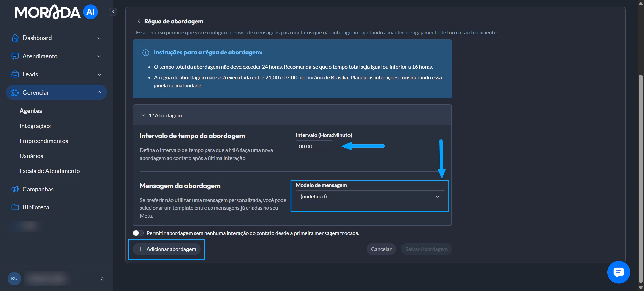Click Salvar Abordagem button
Image resolution: width=644 pixels, height=291 pixels.
pyautogui.click(x=426, y=249)
